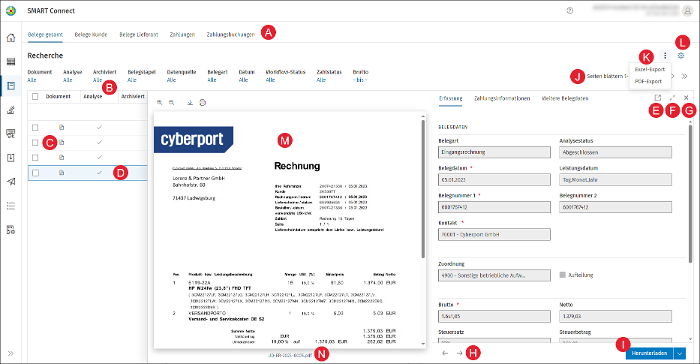The width and height of the screenshot is (700, 364).
Task: Open the Workflow-Status filter Alle dropdown
Action: coord(271,80)
